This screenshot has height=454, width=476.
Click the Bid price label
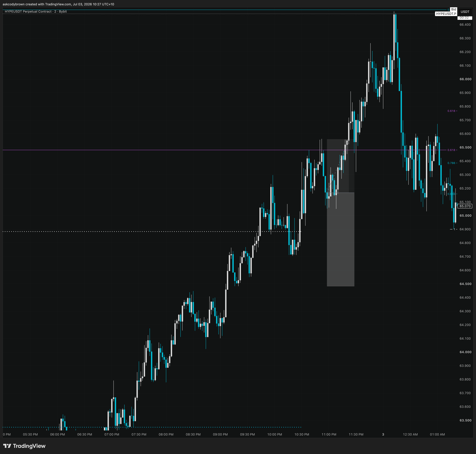(453, 9)
